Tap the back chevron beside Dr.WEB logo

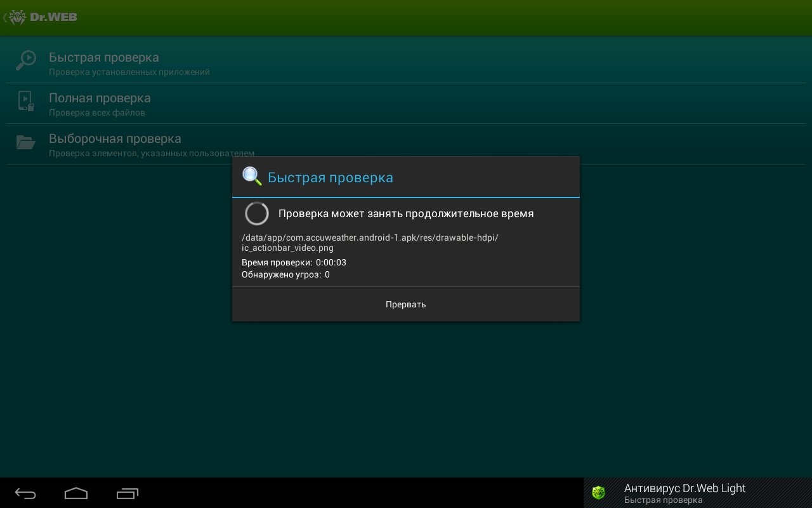[4, 18]
